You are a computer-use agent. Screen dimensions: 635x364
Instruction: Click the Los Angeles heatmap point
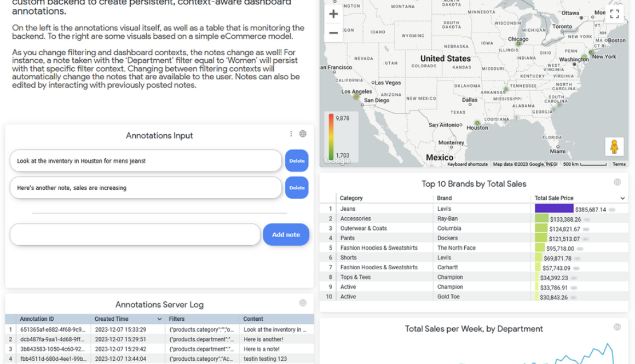click(x=356, y=96)
